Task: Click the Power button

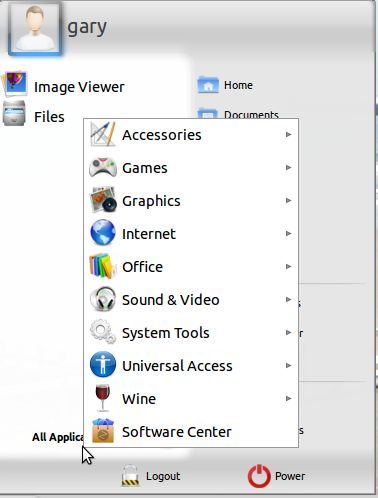Action: click(276, 476)
